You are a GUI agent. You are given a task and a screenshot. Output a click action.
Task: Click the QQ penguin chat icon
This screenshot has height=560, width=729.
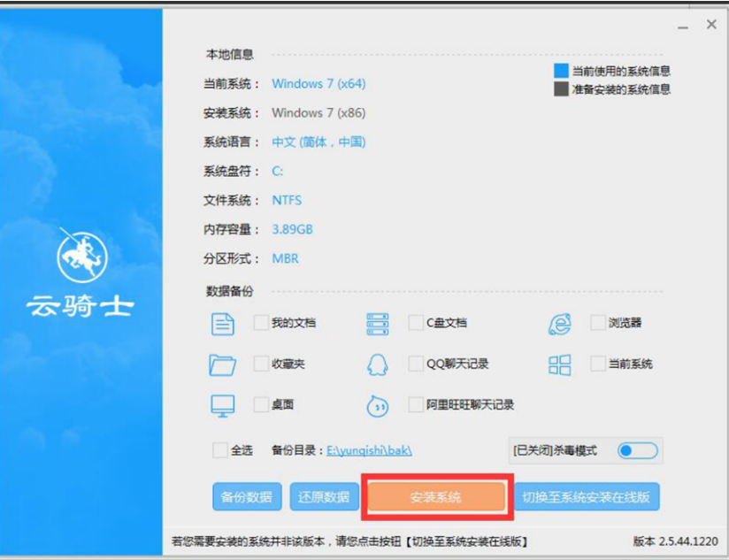(377, 364)
